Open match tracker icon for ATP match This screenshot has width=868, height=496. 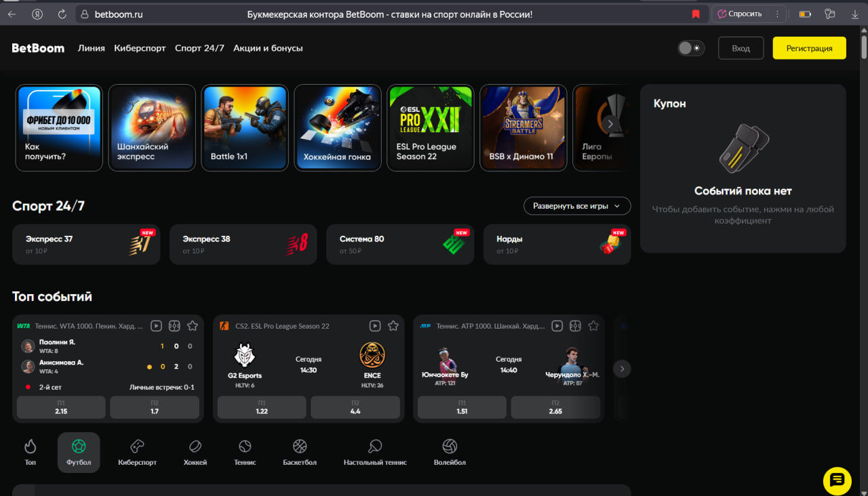point(575,326)
